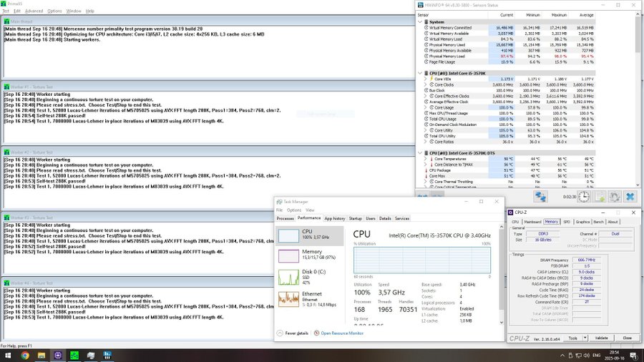The width and height of the screenshot is (644, 362).
Task: Expand Core Temperatures row
Action: pyautogui.click(x=426, y=159)
